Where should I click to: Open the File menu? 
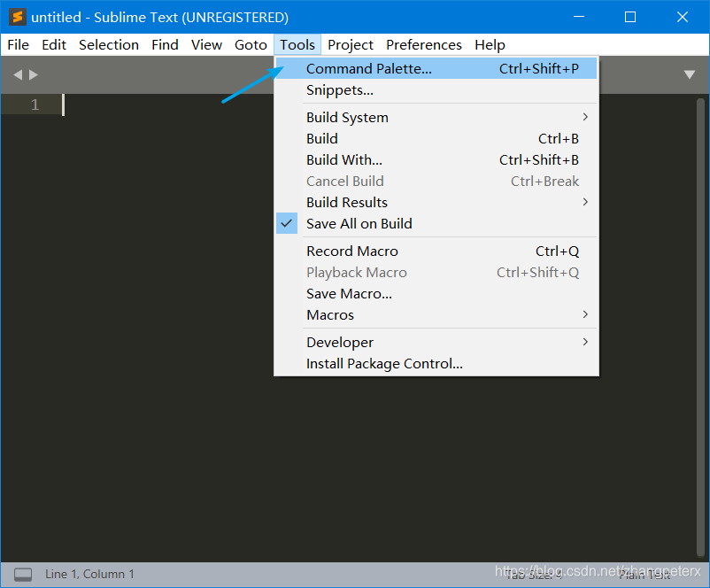coord(18,45)
